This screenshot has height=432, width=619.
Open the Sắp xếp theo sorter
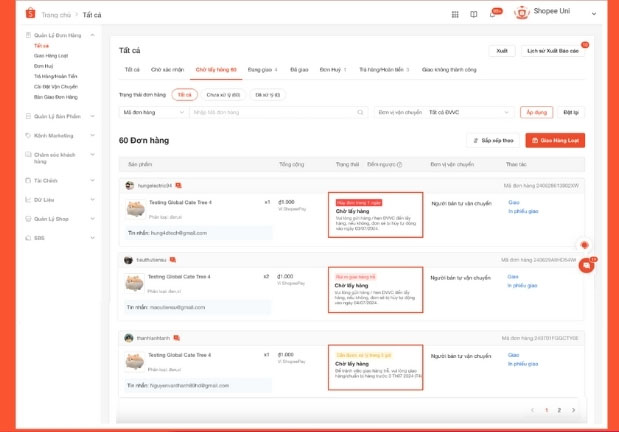(x=493, y=141)
